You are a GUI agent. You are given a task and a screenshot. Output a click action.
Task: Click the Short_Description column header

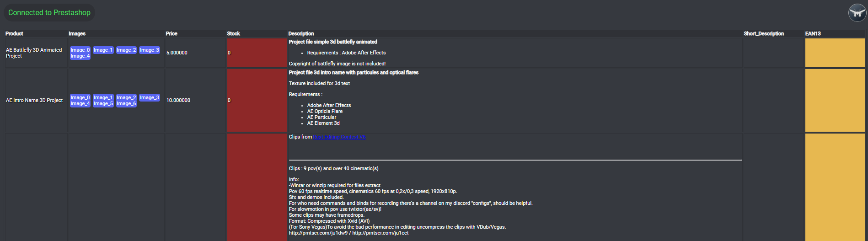[x=764, y=33]
